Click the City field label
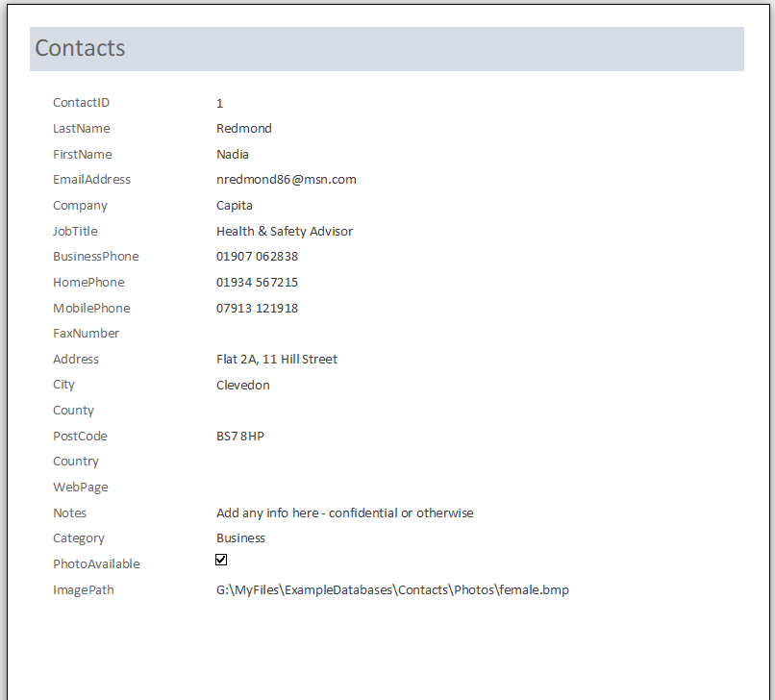775x700 pixels. tap(63, 386)
